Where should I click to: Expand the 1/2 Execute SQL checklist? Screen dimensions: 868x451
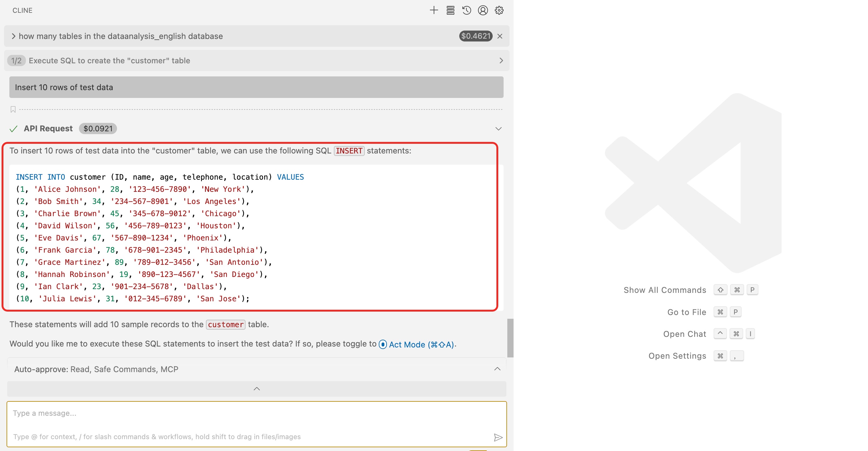pos(501,61)
